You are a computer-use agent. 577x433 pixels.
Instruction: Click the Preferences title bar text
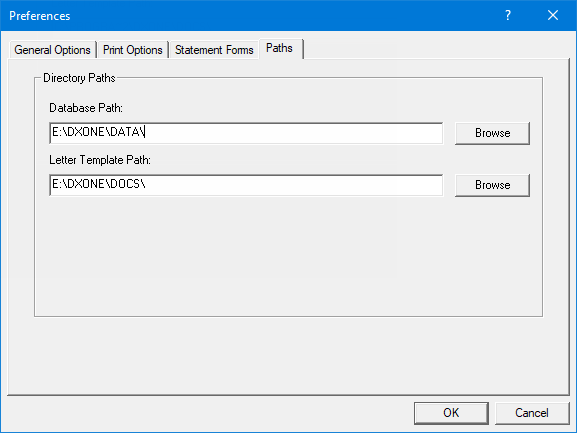click(x=40, y=16)
